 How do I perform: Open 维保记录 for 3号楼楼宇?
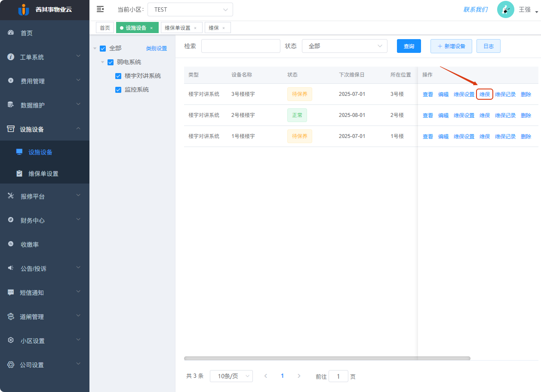pos(505,94)
